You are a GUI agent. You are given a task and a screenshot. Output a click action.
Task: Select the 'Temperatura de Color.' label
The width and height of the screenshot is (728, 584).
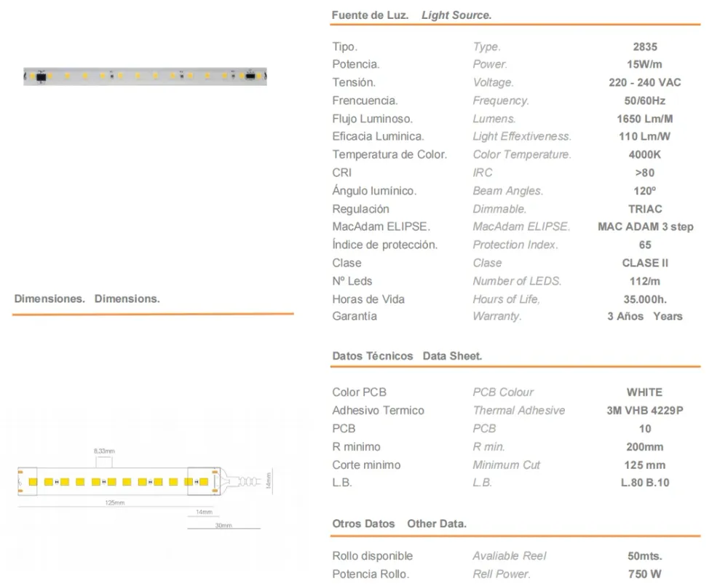click(x=389, y=154)
